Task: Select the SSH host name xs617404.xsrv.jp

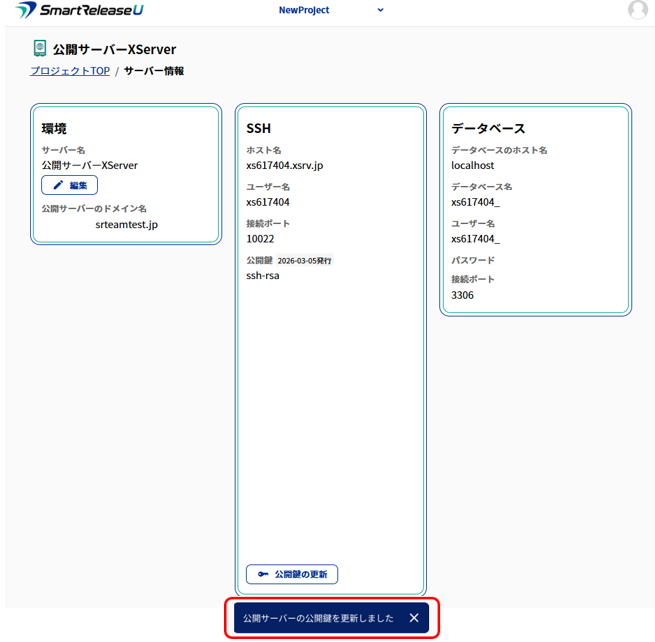Action: (284, 165)
